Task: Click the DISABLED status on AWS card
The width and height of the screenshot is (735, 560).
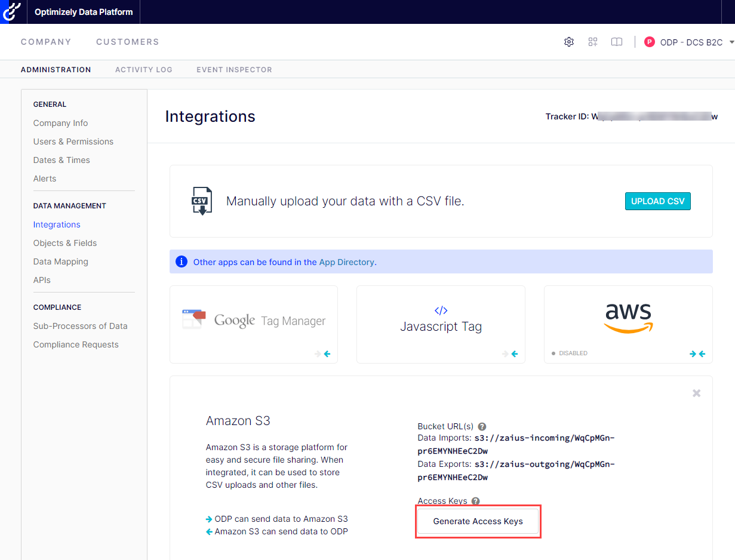Action: point(570,353)
